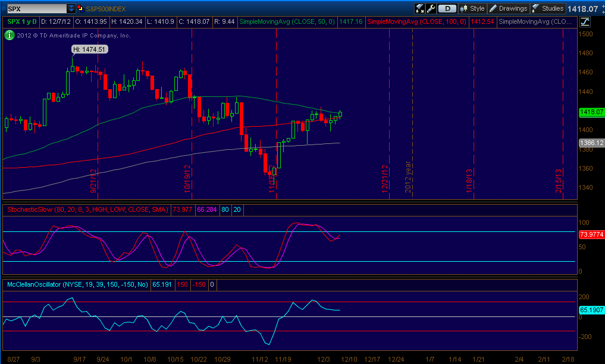Viewport: 605px width, 364px height.
Task: Click the 66.284 magenta stochastic value
Action: click(x=207, y=209)
